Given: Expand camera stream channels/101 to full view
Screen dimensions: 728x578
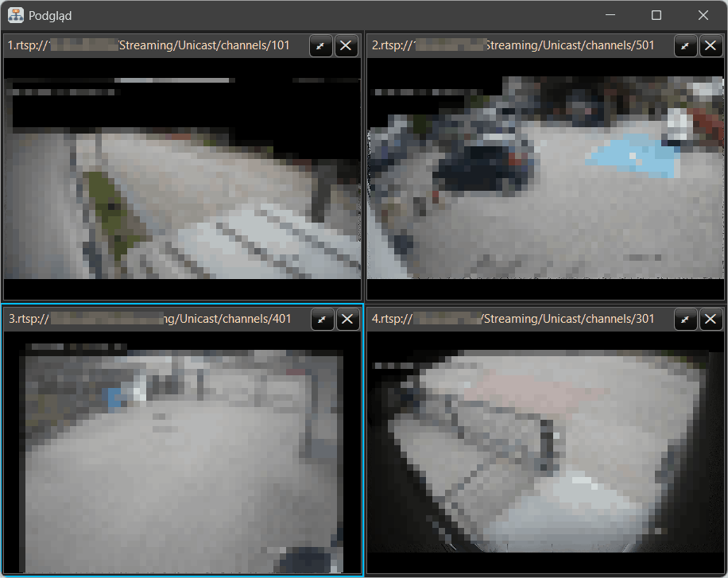Looking at the screenshot, I should pos(322,46).
